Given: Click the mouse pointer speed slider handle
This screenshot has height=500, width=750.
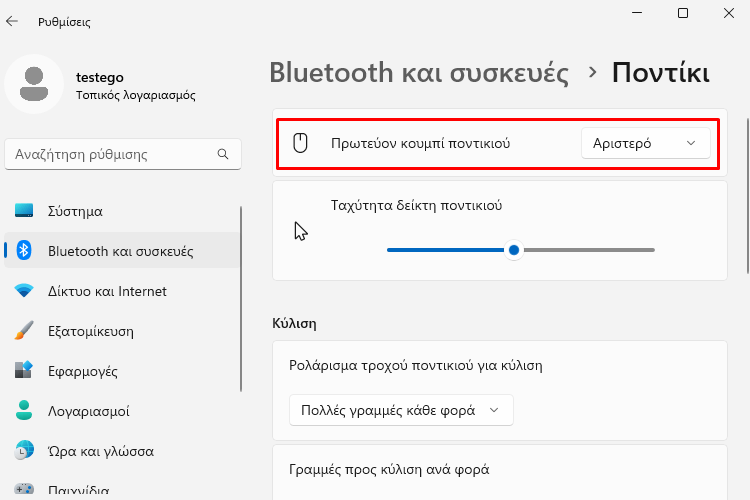Looking at the screenshot, I should [x=514, y=250].
